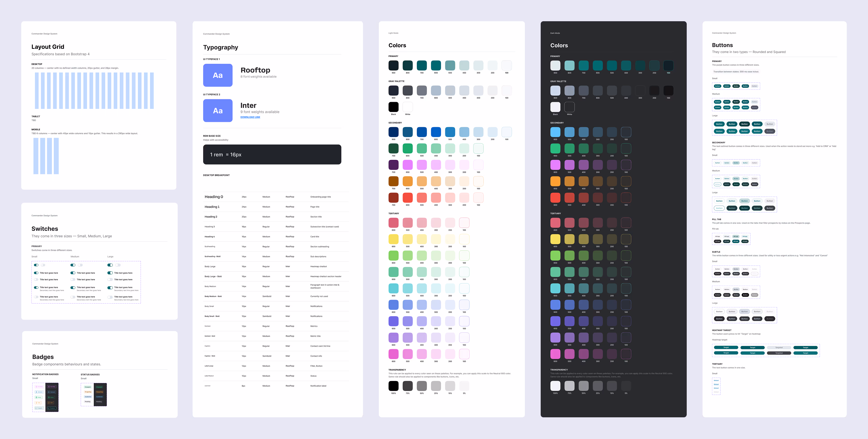The image size is (868, 439).
Task: Toggle the unlabeled on switch under Medium
Action: pos(73,265)
